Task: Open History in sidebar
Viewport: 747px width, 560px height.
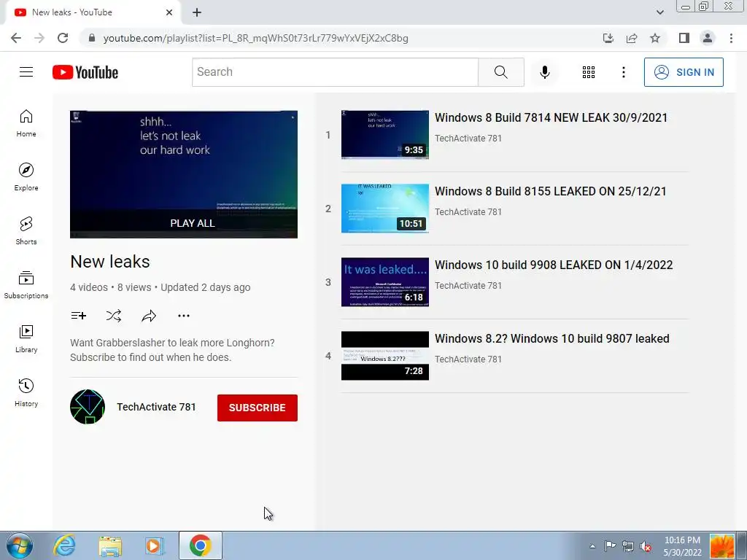Action: pyautogui.click(x=26, y=392)
